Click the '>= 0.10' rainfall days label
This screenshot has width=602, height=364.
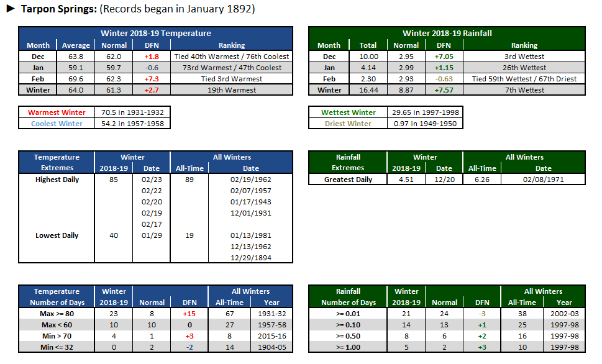tap(349, 325)
